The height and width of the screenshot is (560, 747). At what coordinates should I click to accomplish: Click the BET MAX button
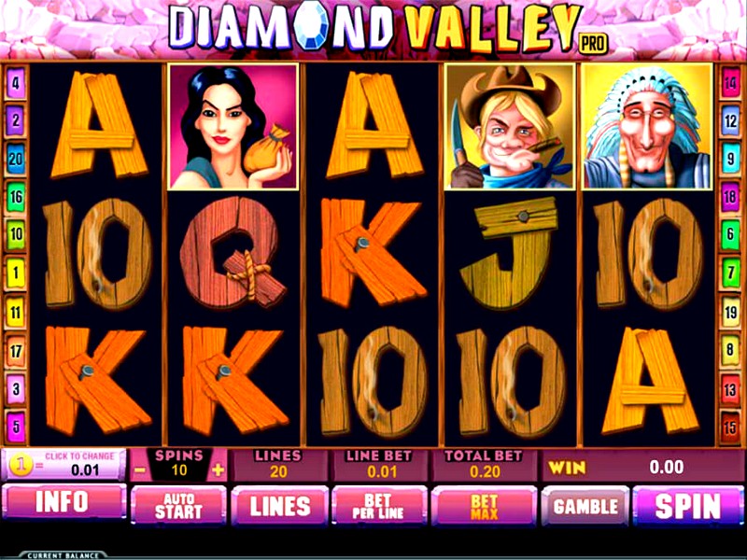point(484,506)
